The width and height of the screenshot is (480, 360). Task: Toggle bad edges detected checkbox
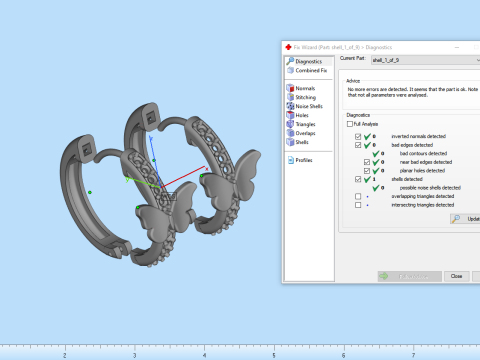pos(358,145)
